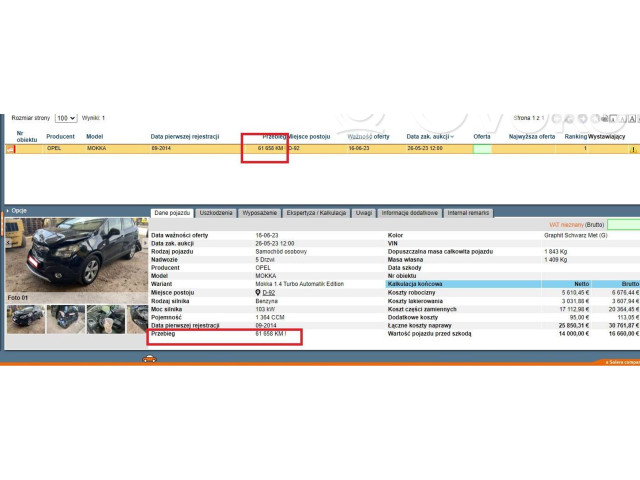The image size is (640, 480).
Task: Click the print icon in top toolbar
Action: click(x=604, y=119)
